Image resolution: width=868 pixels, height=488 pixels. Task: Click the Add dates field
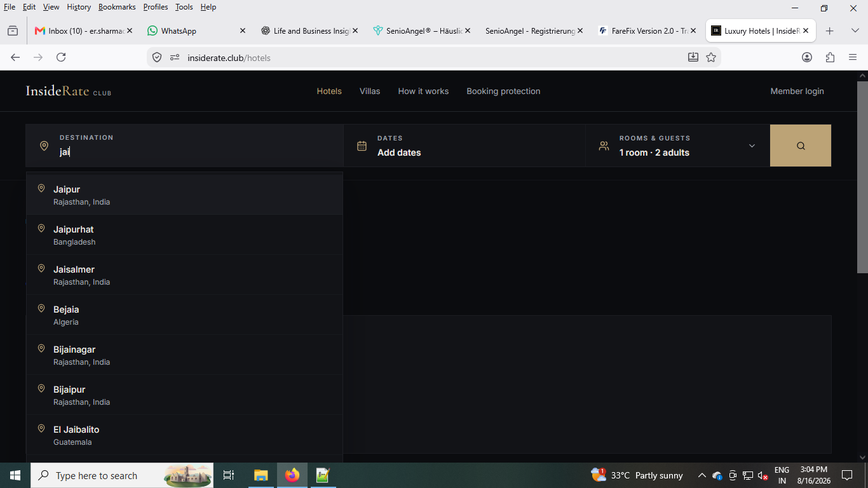[x=465, y=146]
